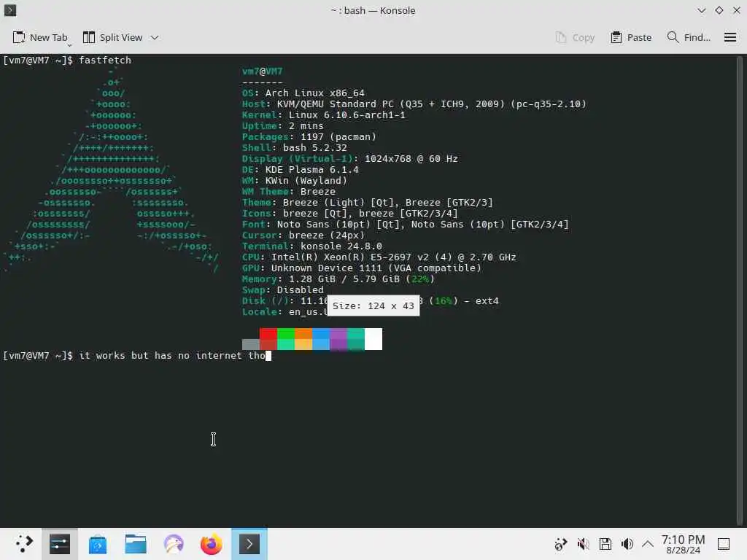The width and height of the screenshot is (747, 560).
Task: Click the Split View button
Action: [113, 38]
